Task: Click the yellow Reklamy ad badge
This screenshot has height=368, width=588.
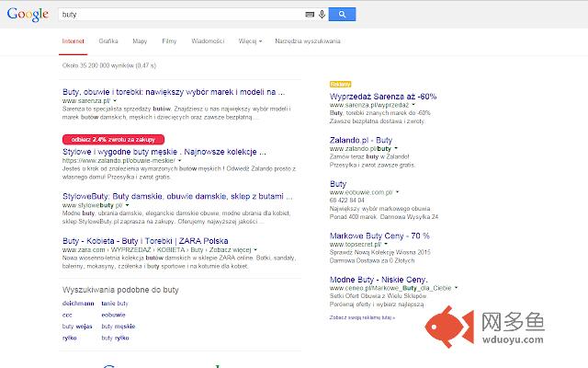Action: click(x=340, y=84)
